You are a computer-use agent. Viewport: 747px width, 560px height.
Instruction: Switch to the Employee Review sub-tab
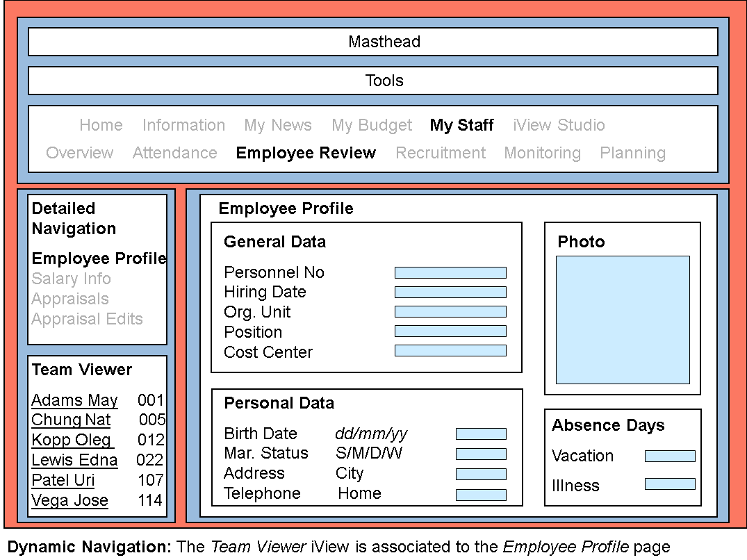tap(306, 153)
